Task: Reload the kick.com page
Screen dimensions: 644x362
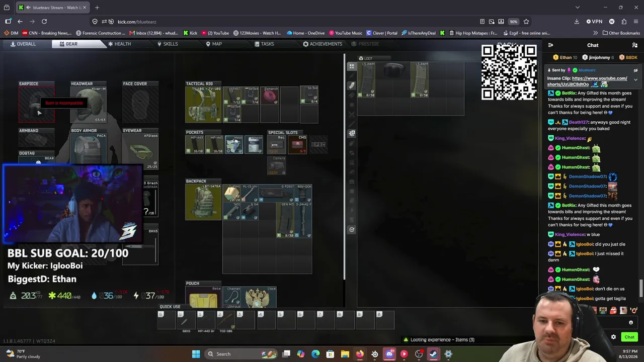Action: 44,22
